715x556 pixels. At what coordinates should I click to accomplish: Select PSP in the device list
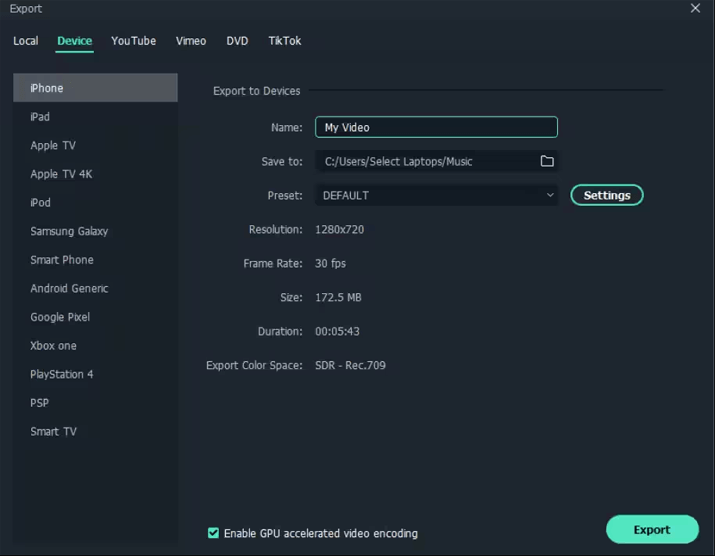pos(95,403)
